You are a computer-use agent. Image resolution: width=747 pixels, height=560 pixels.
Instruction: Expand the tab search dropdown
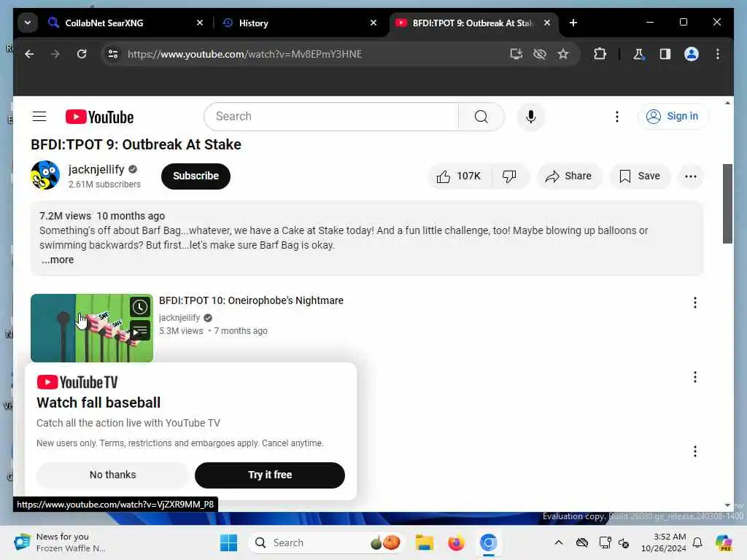(x=28, y=23)
